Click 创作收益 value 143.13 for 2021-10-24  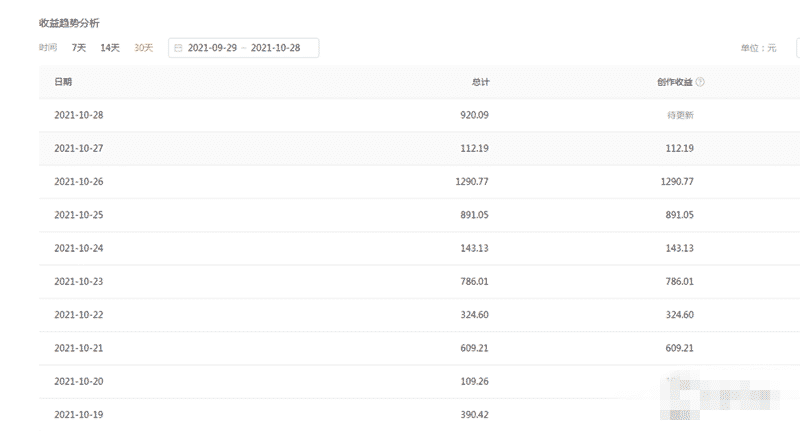679,248
